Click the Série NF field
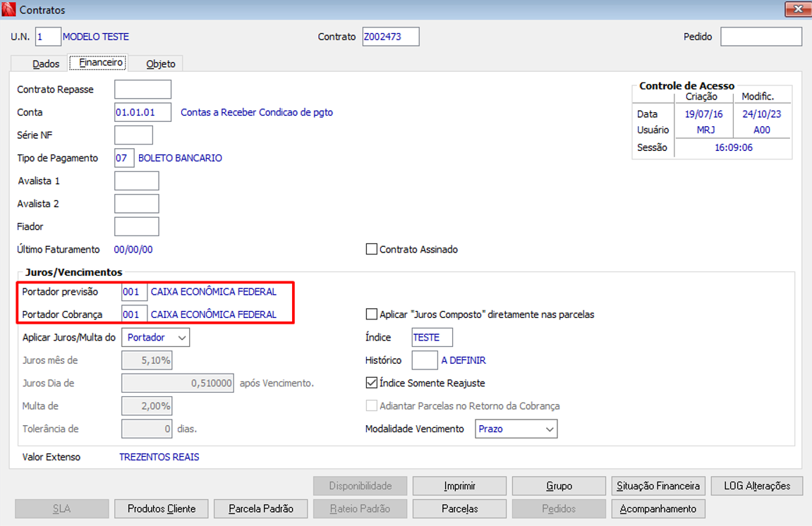The image size is (812, 526). tap(133, 135)
